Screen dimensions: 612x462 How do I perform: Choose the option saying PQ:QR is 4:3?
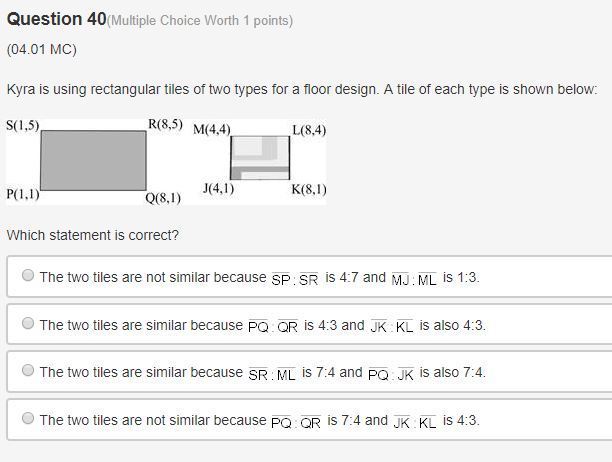(x=28, y=324)
